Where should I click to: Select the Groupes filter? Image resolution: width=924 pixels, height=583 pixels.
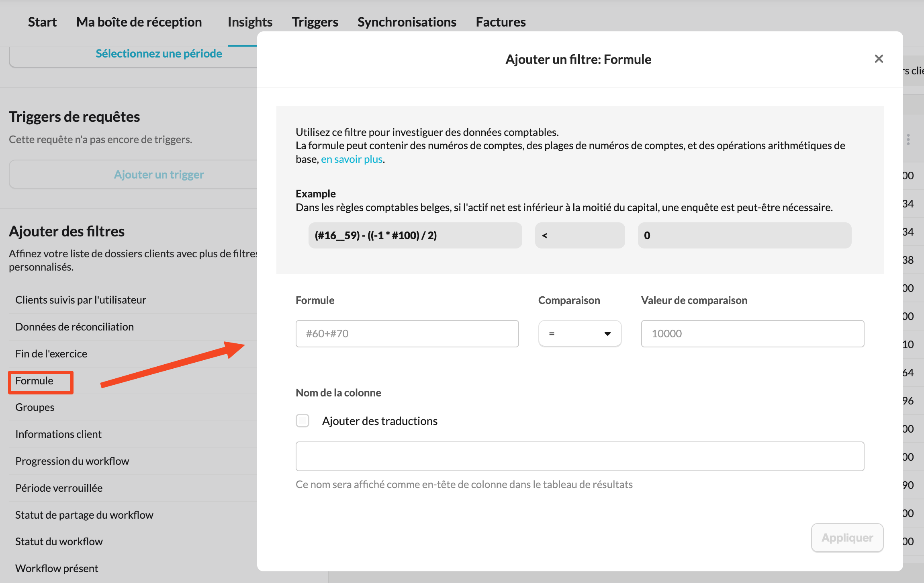click(x=35, y=407)
